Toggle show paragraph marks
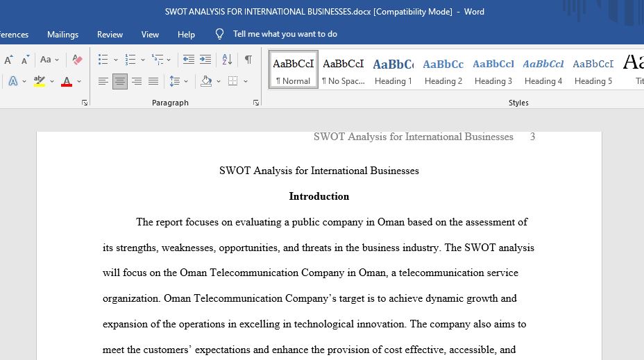The image size is (644, 360). click(x=248, y=60)
